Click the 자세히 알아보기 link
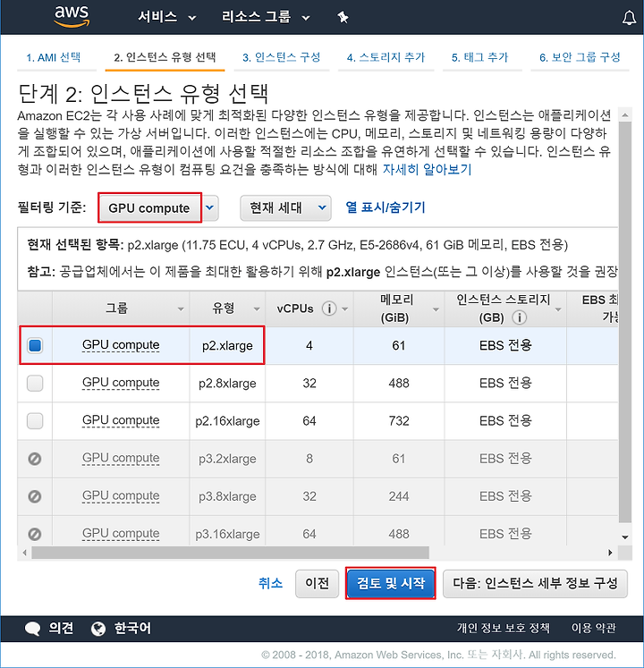644x668 pixels. tap(427, 170)
